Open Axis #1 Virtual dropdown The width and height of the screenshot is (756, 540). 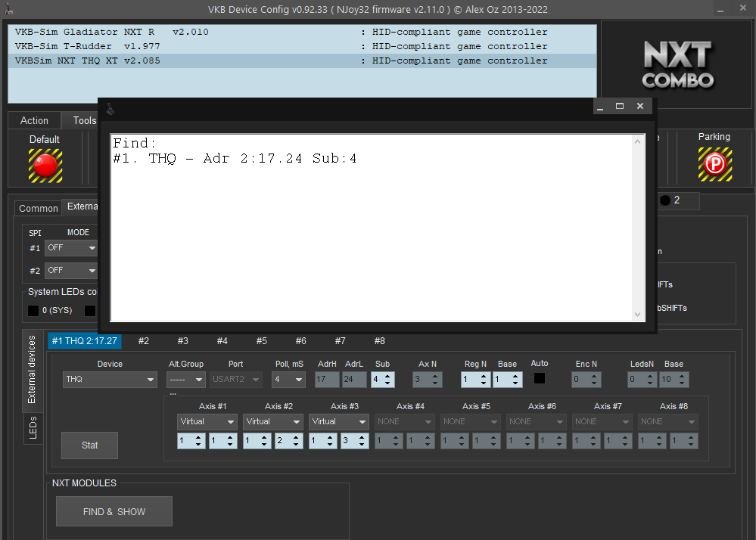click(x=207, y=421)
